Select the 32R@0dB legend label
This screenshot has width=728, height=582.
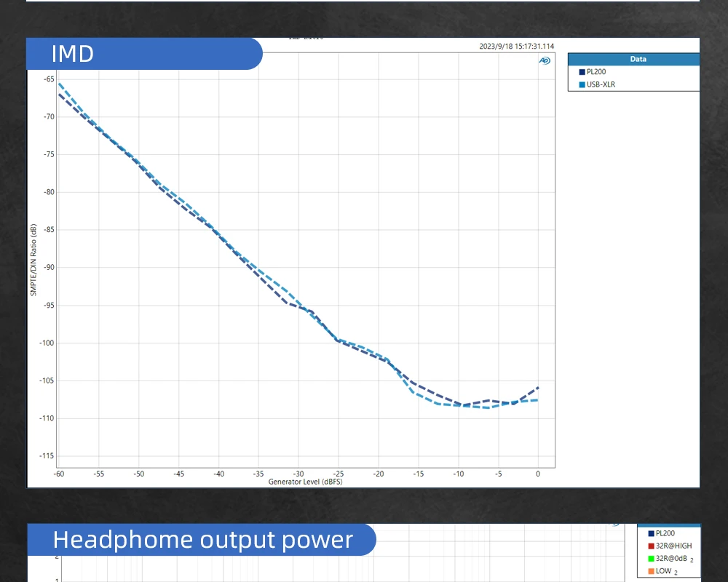coord(671,558)
